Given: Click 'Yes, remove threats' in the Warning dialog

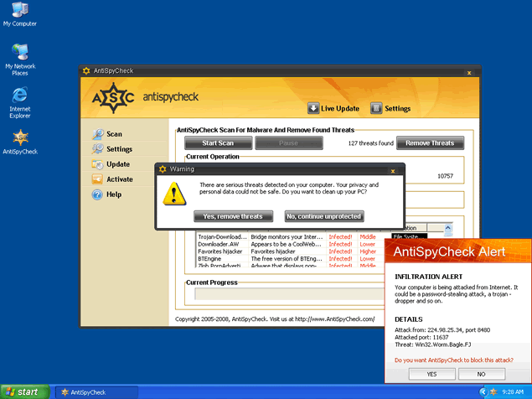Looking at the screenshot, I should coord(233,216).
